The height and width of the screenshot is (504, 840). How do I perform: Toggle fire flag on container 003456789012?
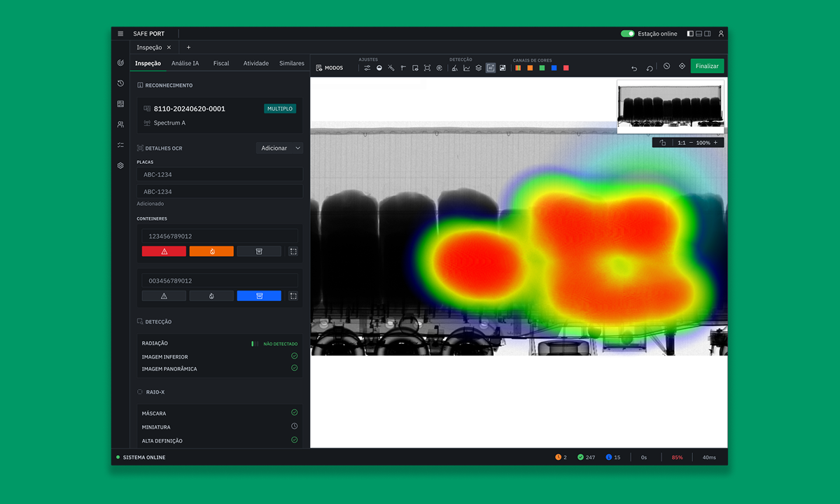coord(211,296)
